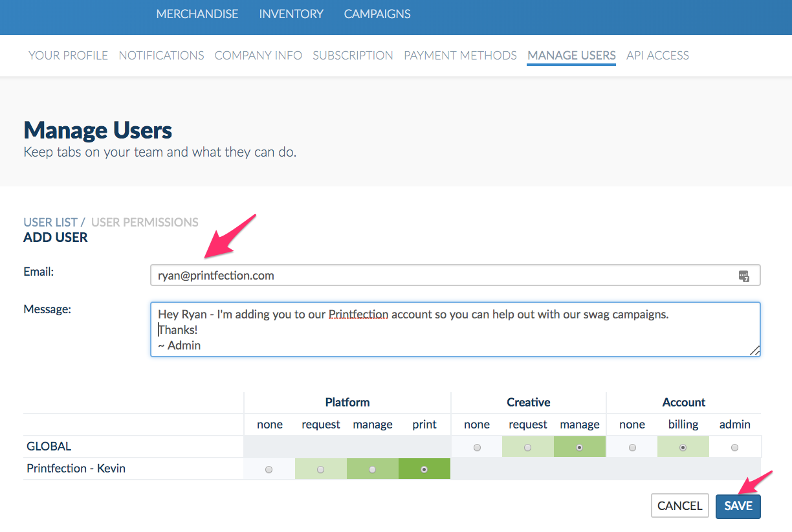Viewport: 792px width, 532px height.
Task: Switch to the API Access tab
Action: point(657,56)
